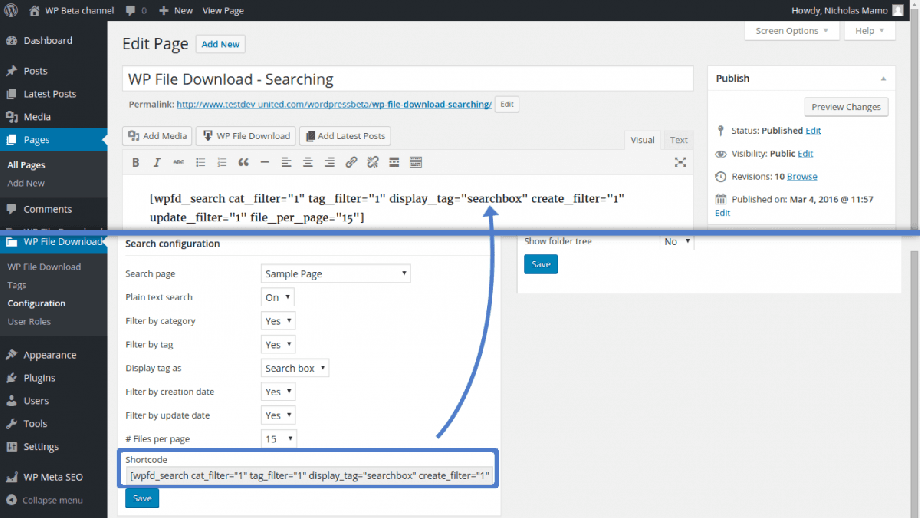Align text center

(307, 162)
